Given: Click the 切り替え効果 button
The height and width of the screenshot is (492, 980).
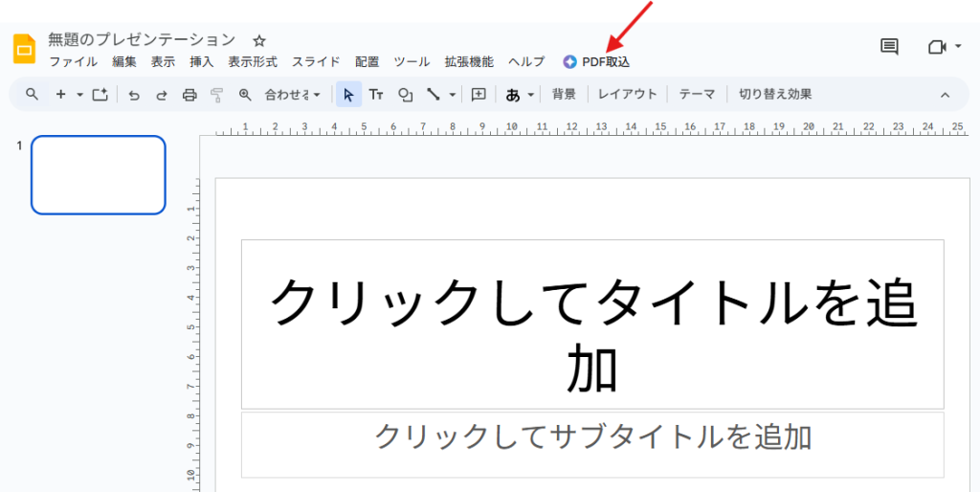Looking at the screenshot, I should tap(774, 94).
